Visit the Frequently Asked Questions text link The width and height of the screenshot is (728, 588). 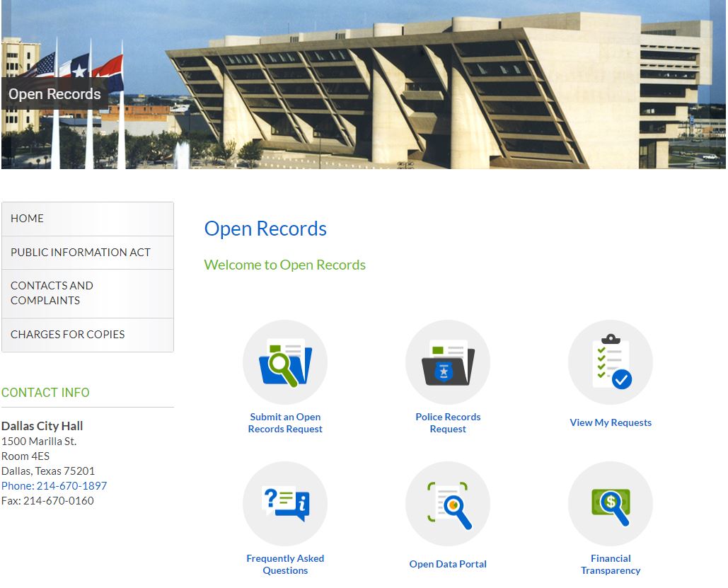click(285, 565)
